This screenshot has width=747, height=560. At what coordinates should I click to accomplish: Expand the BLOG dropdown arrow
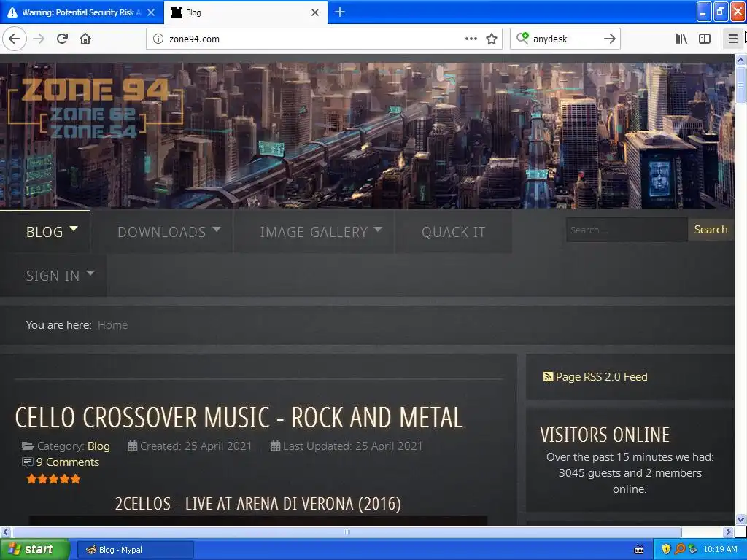coord(74,229)
